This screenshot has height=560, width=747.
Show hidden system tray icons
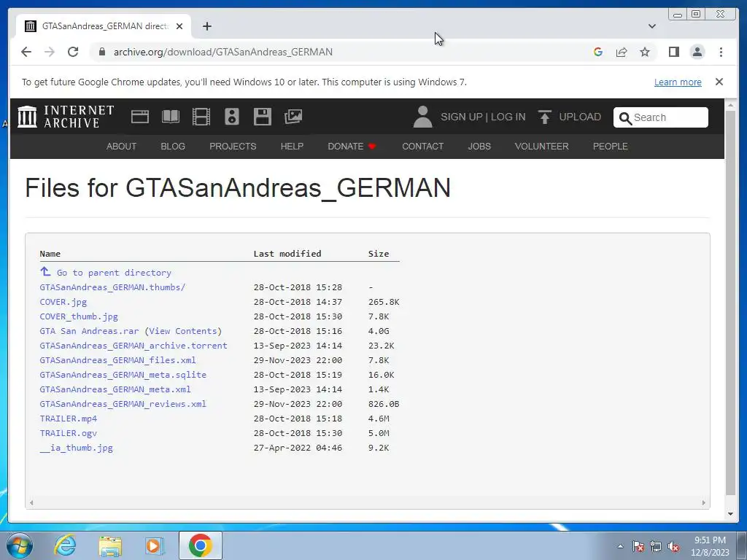point(620,547)
